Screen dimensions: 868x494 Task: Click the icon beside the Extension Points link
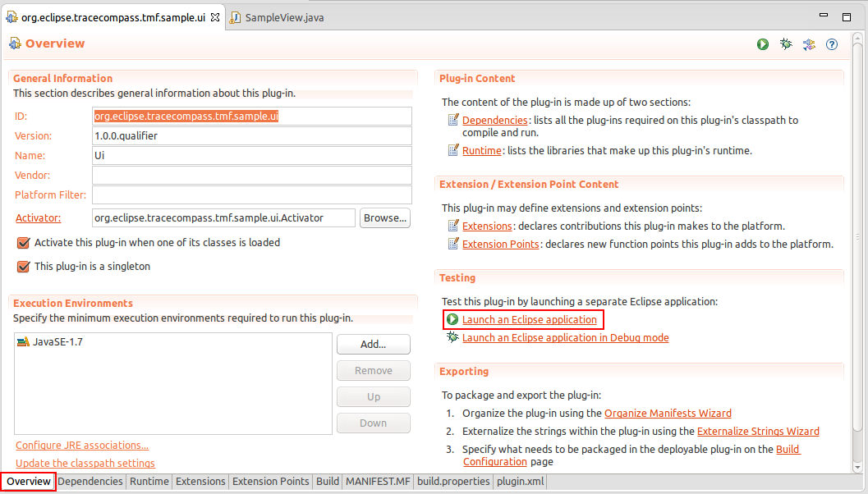click(453, 244)
